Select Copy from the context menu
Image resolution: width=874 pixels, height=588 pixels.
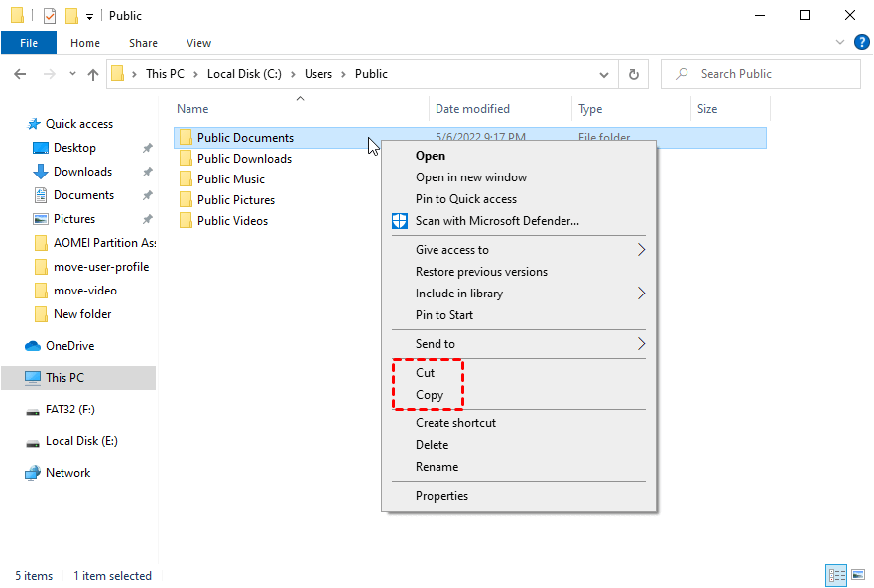[430, 395]
